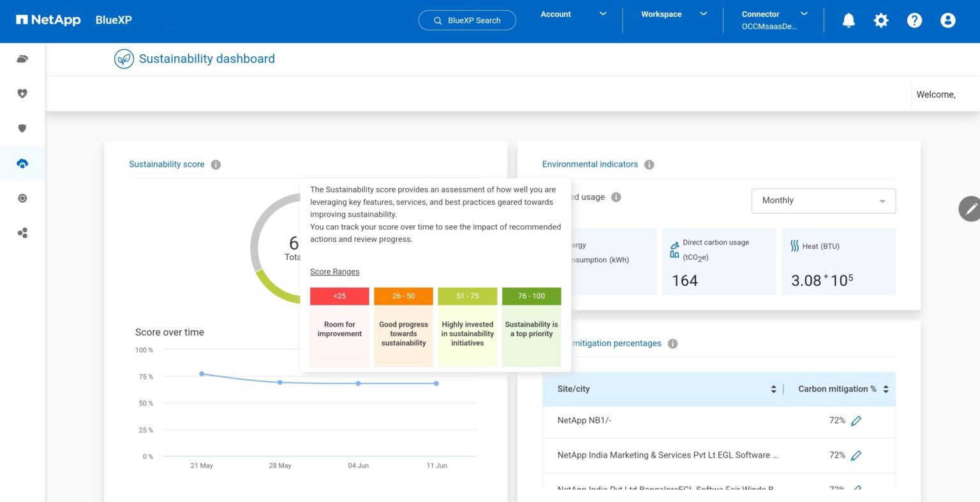Viewport: 980px width, 502px height.
Task: Edit carbon mitigation for NetApp NB1/-
Action: 856,421
